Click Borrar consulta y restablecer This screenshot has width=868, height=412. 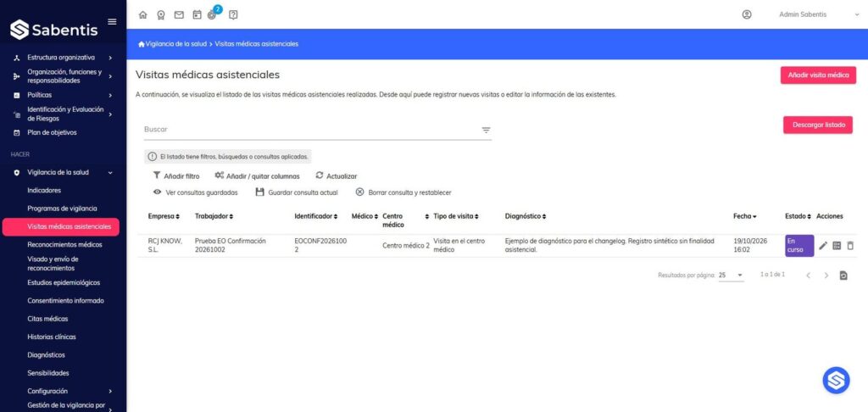[403, 192]
